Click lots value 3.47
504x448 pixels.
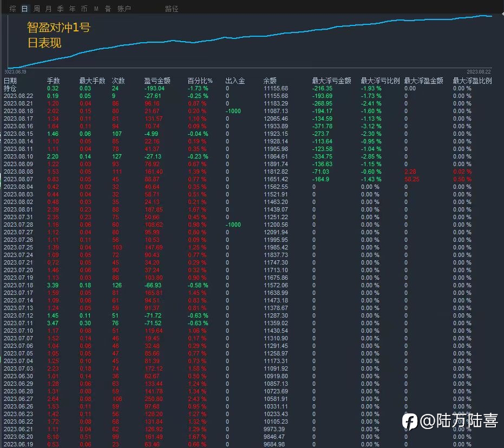point(53,323)
